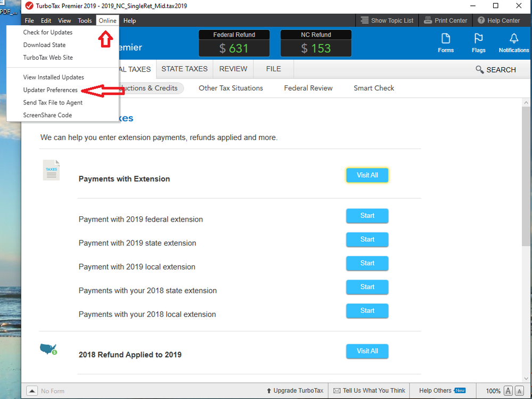This screenshot has width=532, height=399.
Task: Open the View menu
Action: [64, 21]
